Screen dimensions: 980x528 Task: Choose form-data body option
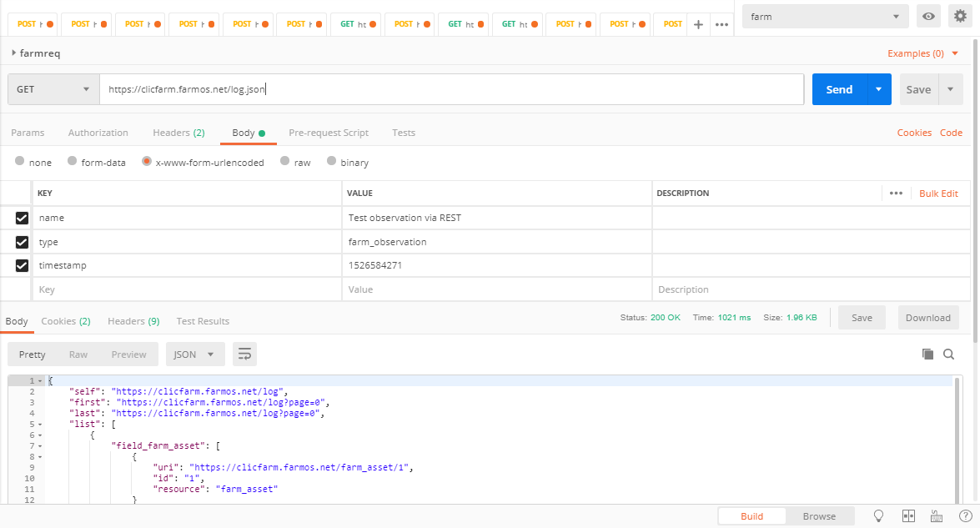73,163
